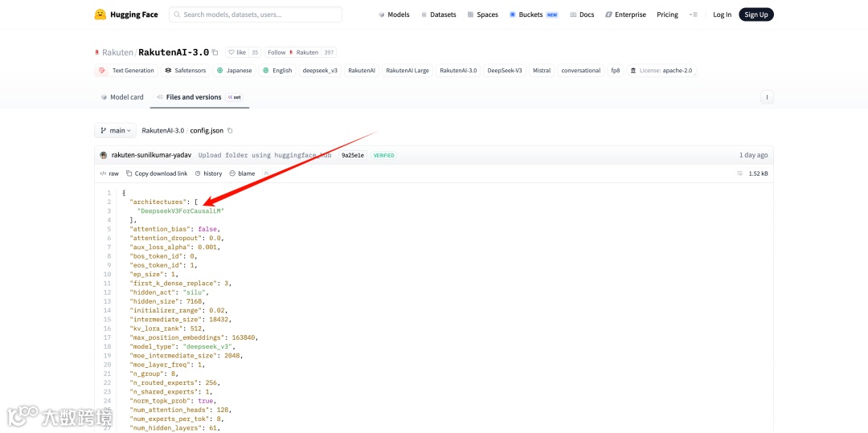
Task: Open the Datasets page
Action: (439, 14)
